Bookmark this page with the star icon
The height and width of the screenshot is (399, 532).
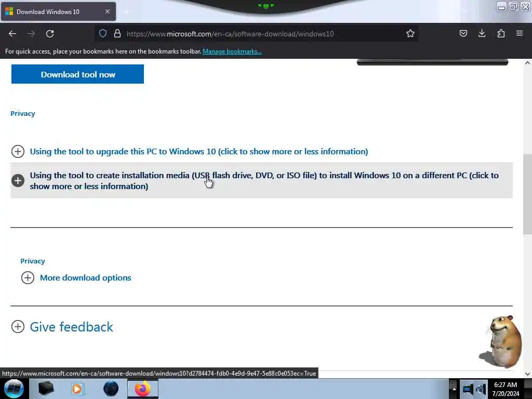tap(410, 33)
